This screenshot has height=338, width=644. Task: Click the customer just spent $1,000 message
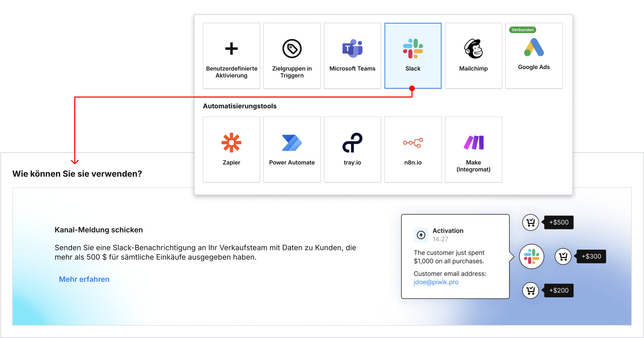click(x=449, y=257)
